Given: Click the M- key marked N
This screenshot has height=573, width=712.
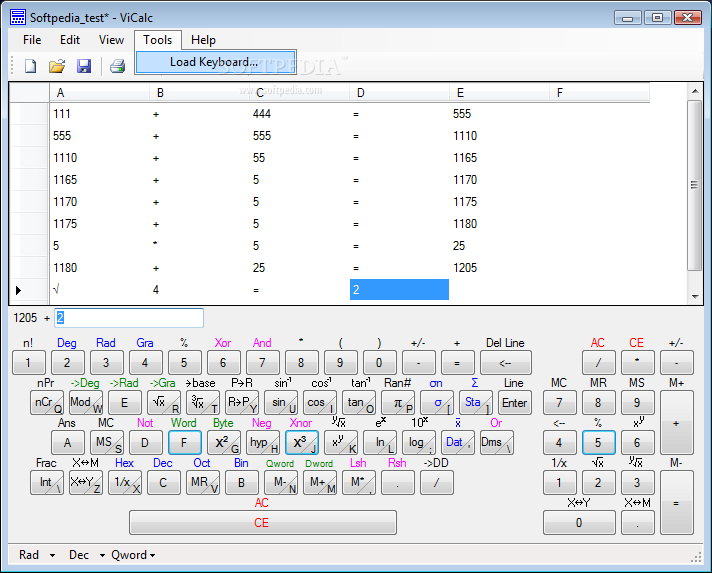Looking at the screenshot, I should click(281, 483).
